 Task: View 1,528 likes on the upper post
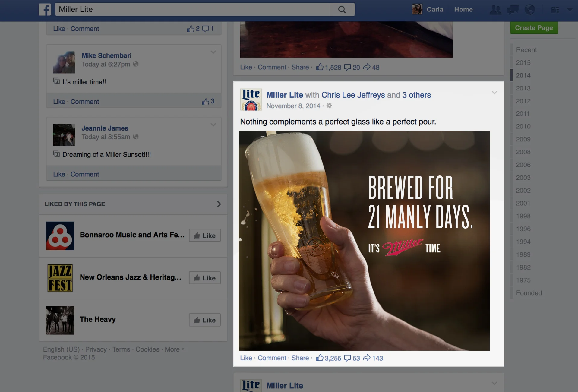coord(329,67)
